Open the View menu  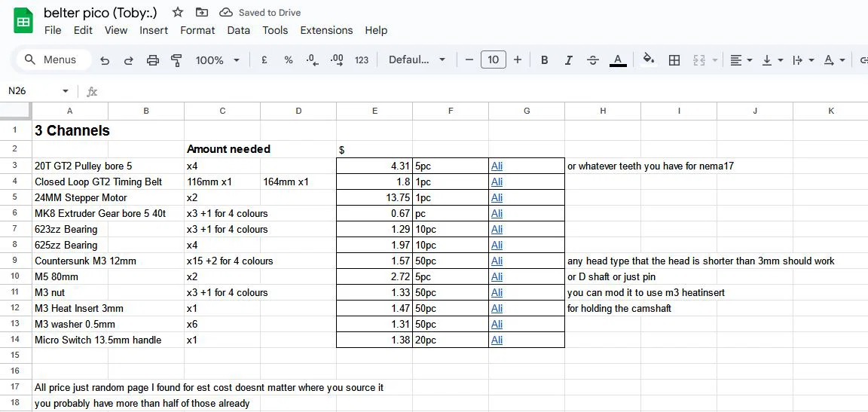(116, 30)
